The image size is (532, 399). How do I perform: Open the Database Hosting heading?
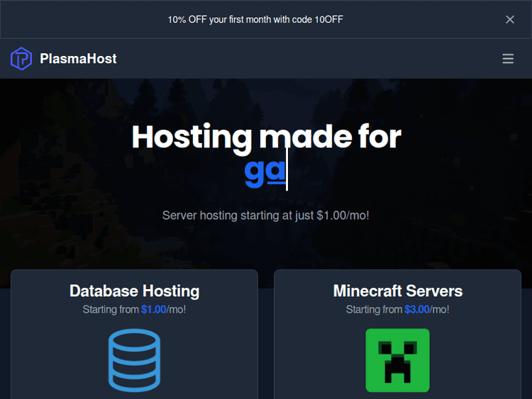(x=134, y=291)
